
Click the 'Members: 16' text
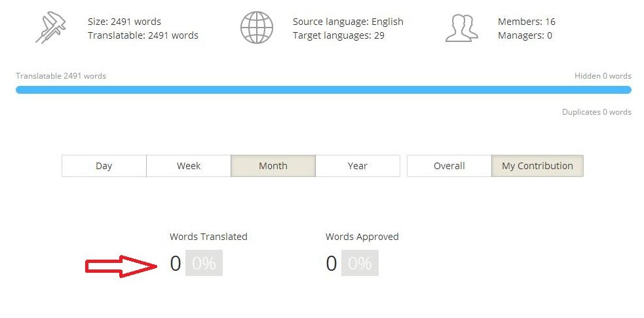pos(527,22)
